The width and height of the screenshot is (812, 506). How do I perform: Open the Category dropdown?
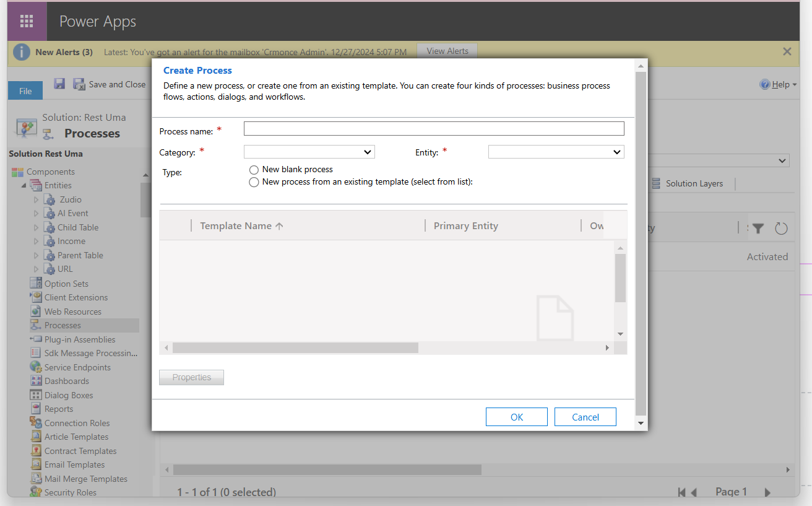[x=309, y=152]
